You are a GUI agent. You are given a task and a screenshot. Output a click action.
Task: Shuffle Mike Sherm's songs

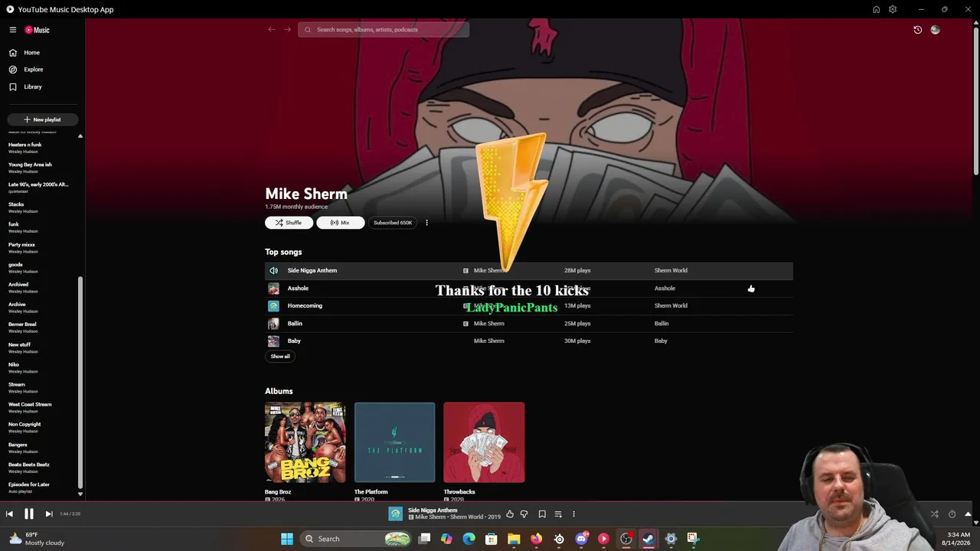(x=289, y=223)
